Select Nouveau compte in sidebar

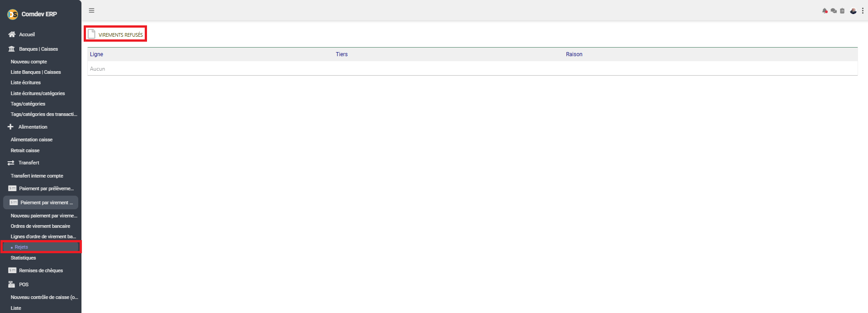click(x=29, y=62)
